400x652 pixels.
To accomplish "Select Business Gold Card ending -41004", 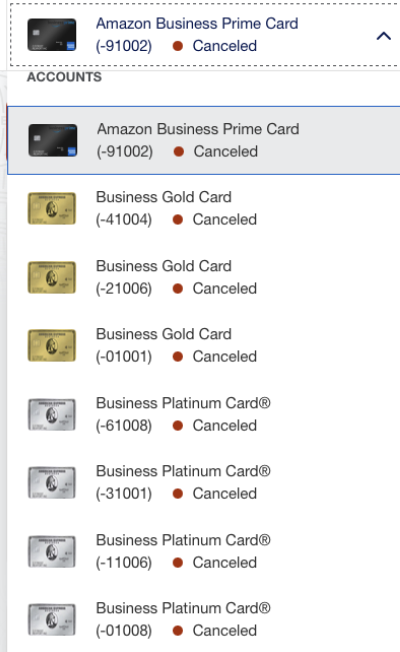I will (x=203, y=208).
